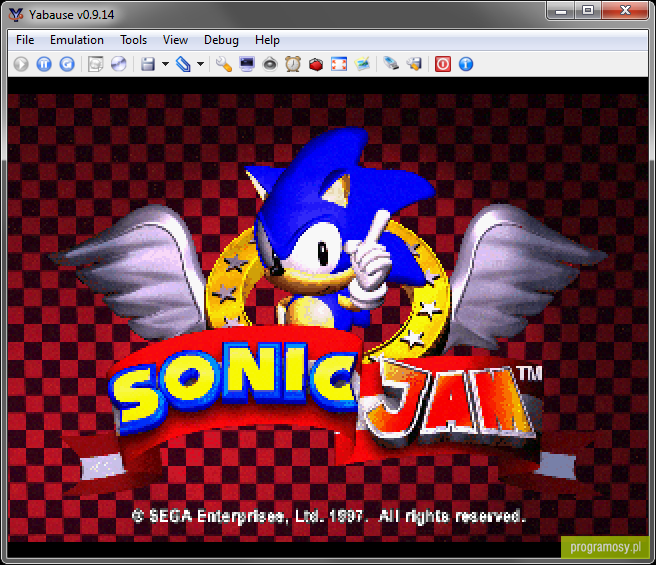Open the File menu

tap(25, 40)
